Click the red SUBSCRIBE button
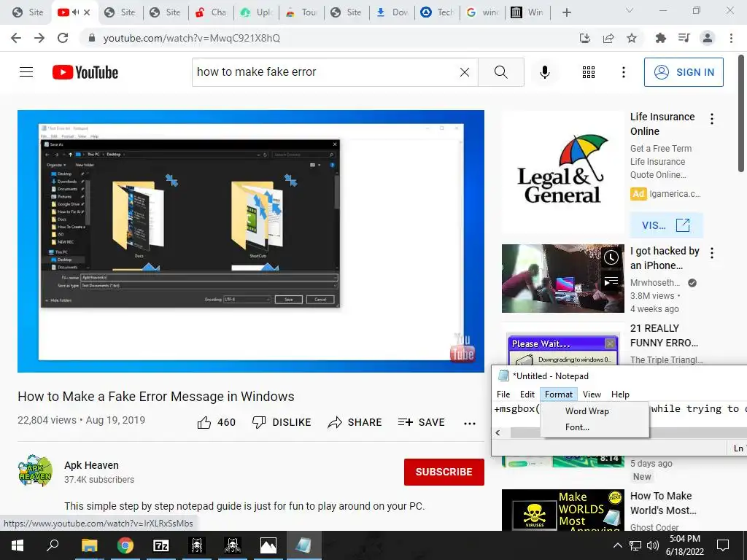The height and width of the screenshot is (560, 747). click(x=444, y=472)
